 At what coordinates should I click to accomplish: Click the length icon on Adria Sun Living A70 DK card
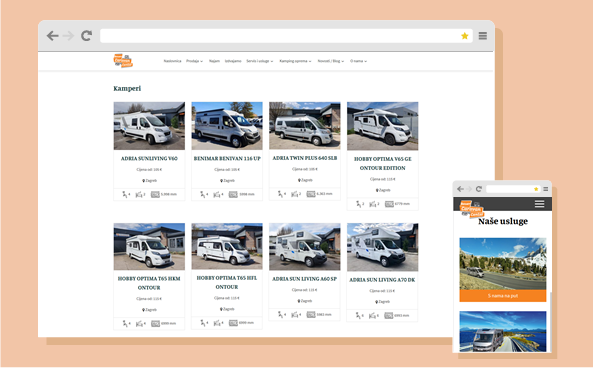[x=389, y=315]
